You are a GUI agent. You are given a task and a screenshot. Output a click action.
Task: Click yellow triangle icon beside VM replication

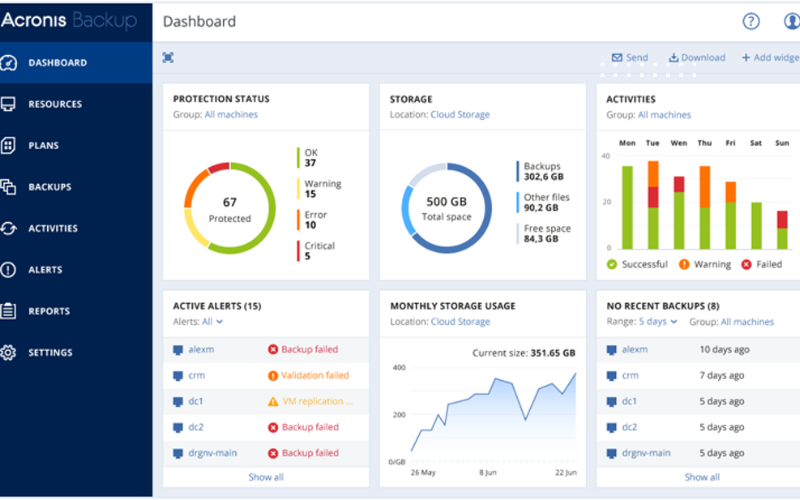coord(273,402)
